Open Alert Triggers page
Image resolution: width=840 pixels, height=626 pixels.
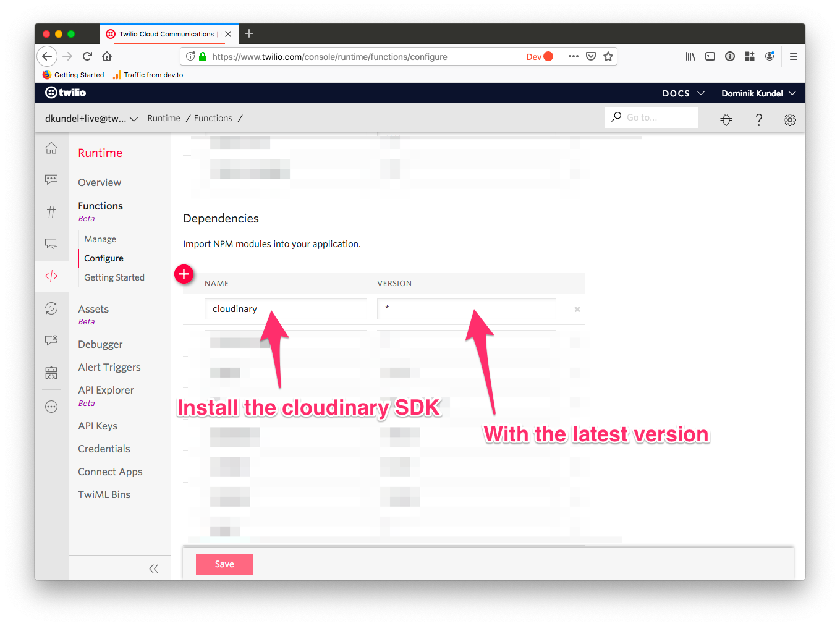coord(109,367)
